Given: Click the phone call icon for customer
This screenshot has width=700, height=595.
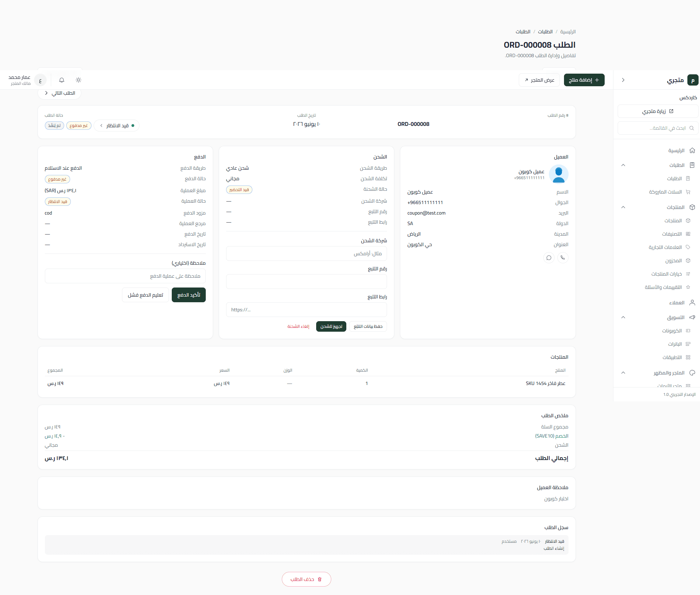Looking at the screenshot, I should (563, 258).
